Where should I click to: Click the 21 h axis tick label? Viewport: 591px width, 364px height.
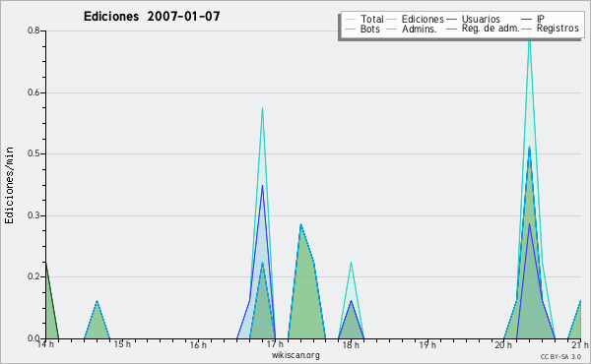click(x=580, y=344)
